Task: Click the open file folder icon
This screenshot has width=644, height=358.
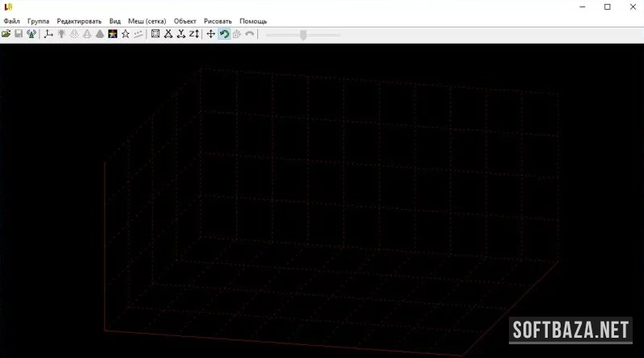Action: coord(6,34)
